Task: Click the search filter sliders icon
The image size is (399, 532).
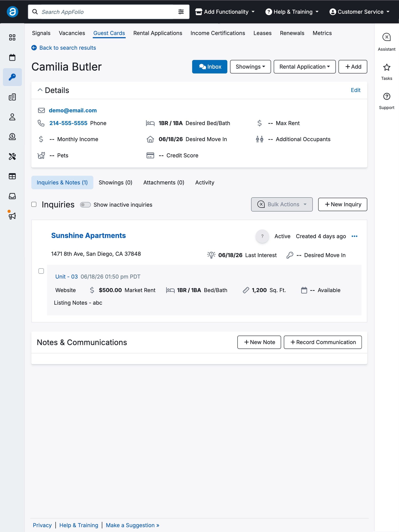Action: coord(181,12)
